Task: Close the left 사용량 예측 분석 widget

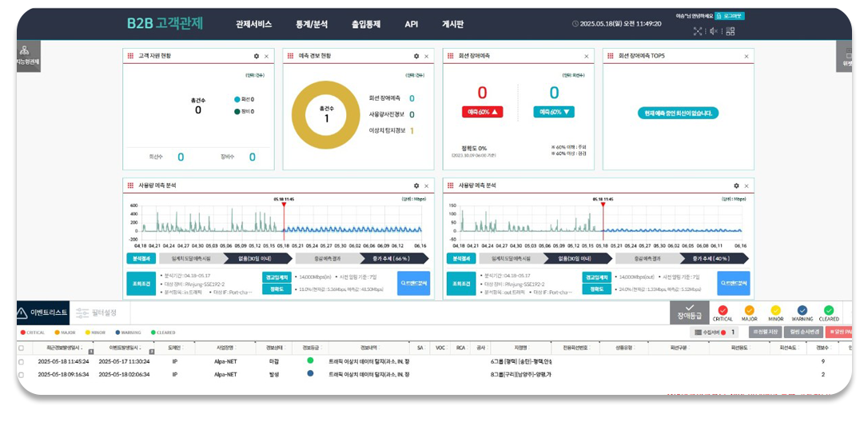Action: pos(426,186)
